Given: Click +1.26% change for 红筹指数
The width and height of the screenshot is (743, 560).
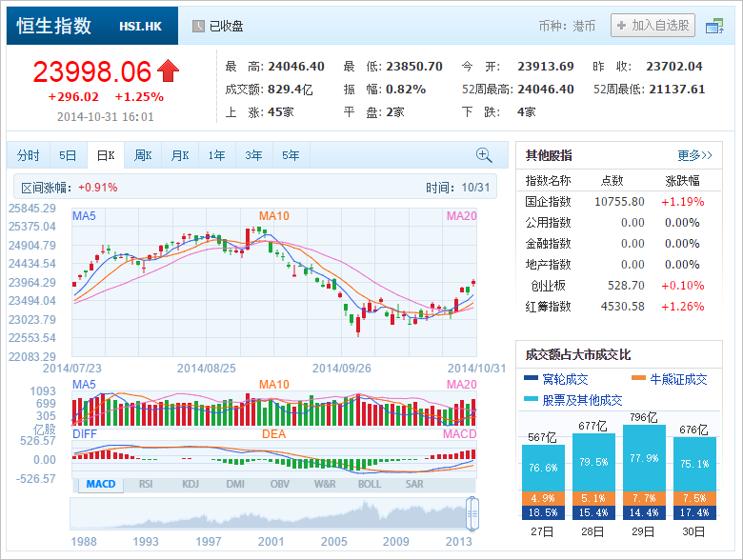Looking at the screenshot, I should point(683,307).
